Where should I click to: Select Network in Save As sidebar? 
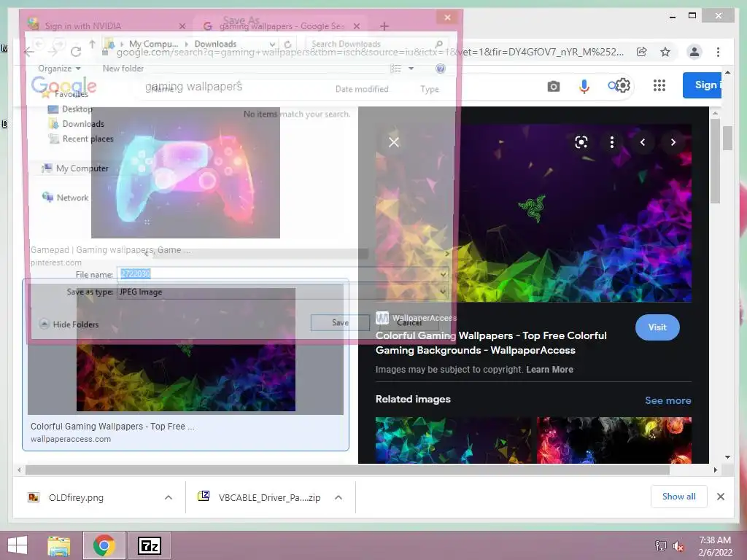65,197
